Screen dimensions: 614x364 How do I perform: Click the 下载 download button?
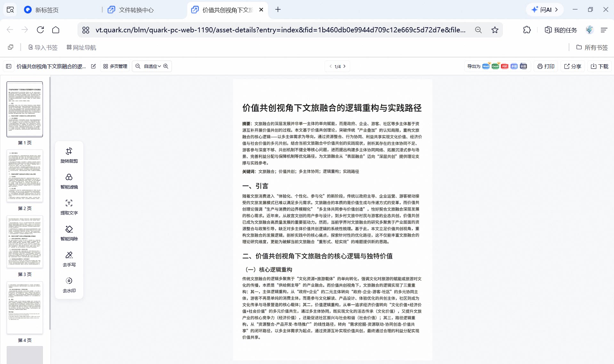600,66
